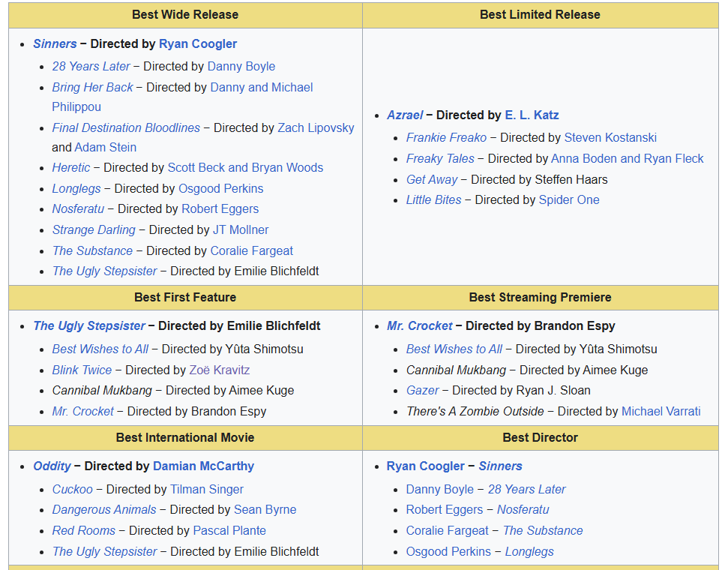Select the Best Wide Release header text
Image resolution: width=728 pixels, height=570 pixels.
tap(185, 15)
